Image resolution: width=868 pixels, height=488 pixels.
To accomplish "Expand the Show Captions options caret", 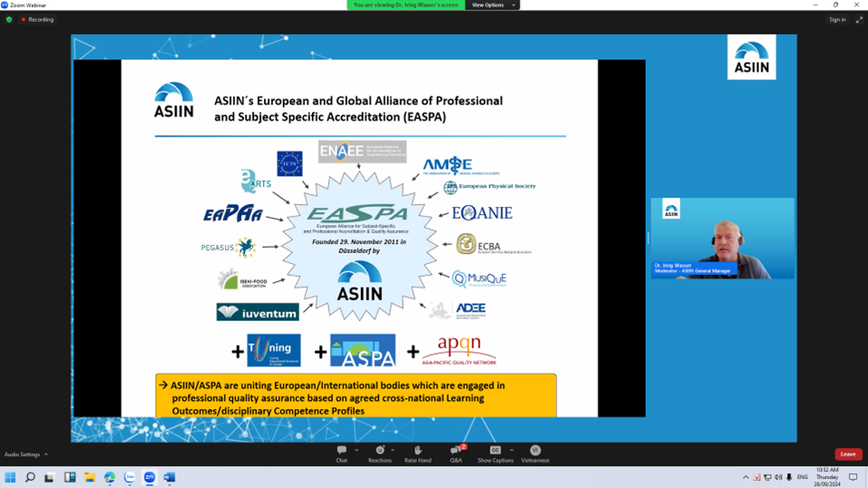I will coord(512,450).
